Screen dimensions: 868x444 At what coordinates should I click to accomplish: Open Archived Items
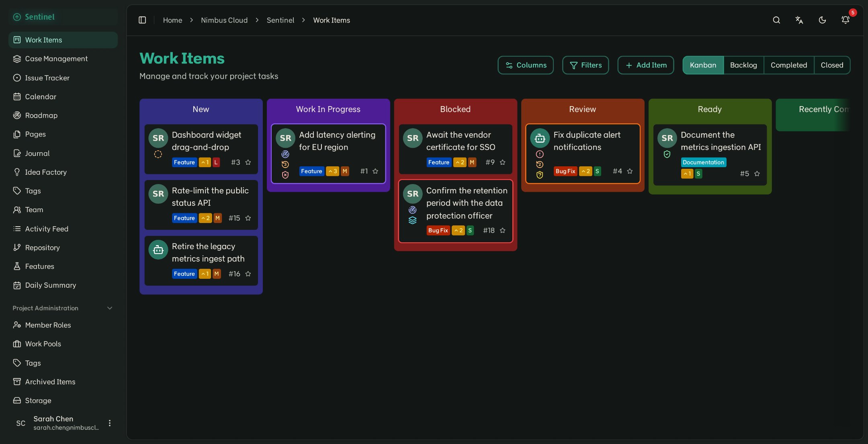[x=63, y=382]
